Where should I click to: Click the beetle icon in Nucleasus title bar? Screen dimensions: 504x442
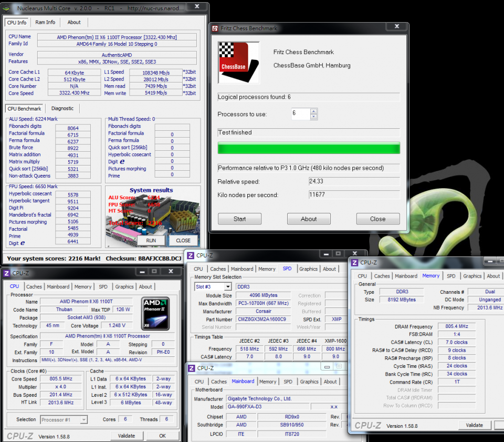[7, 7]
